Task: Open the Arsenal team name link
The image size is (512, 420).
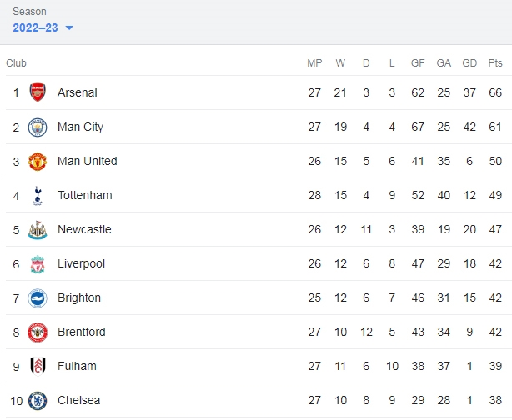Action: click(x=78, y=92)
